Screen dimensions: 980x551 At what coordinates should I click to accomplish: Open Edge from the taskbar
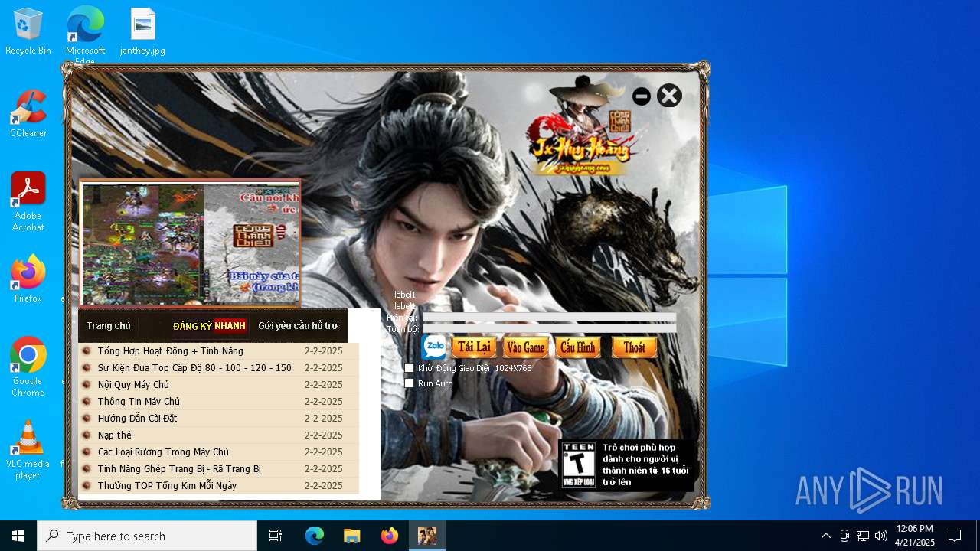[315, 536]
